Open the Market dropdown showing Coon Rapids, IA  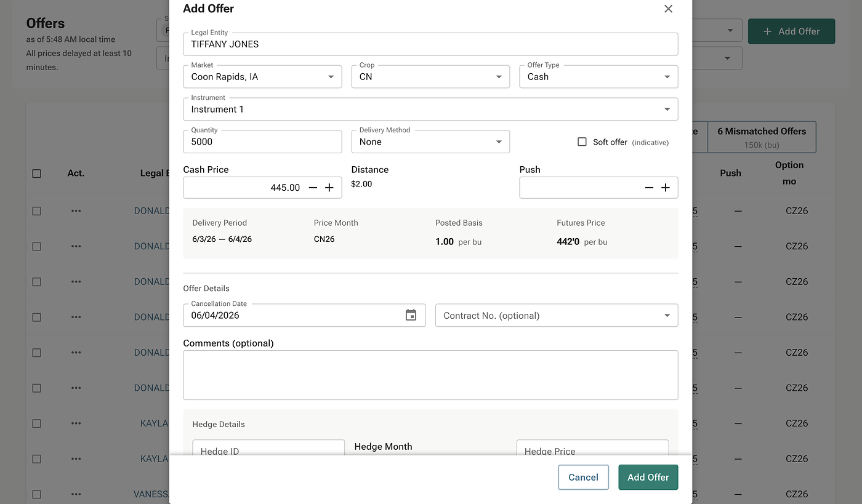(262, 77)
